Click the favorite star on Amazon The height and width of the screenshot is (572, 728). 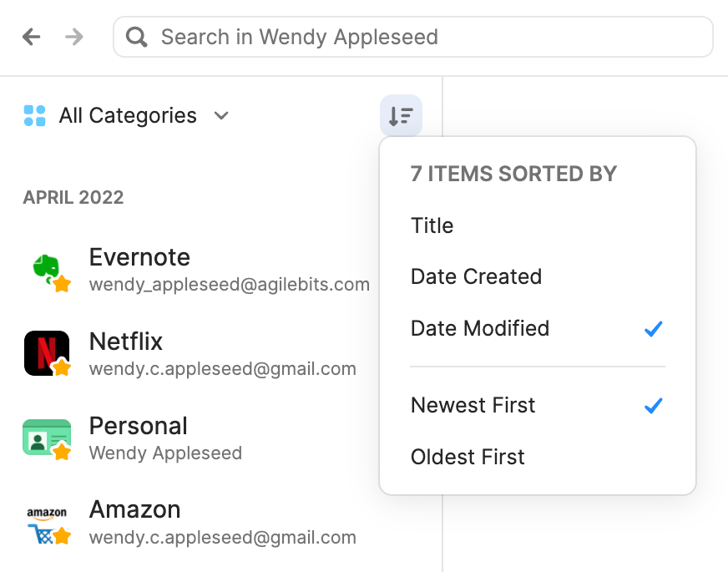[x=63, y=535]
